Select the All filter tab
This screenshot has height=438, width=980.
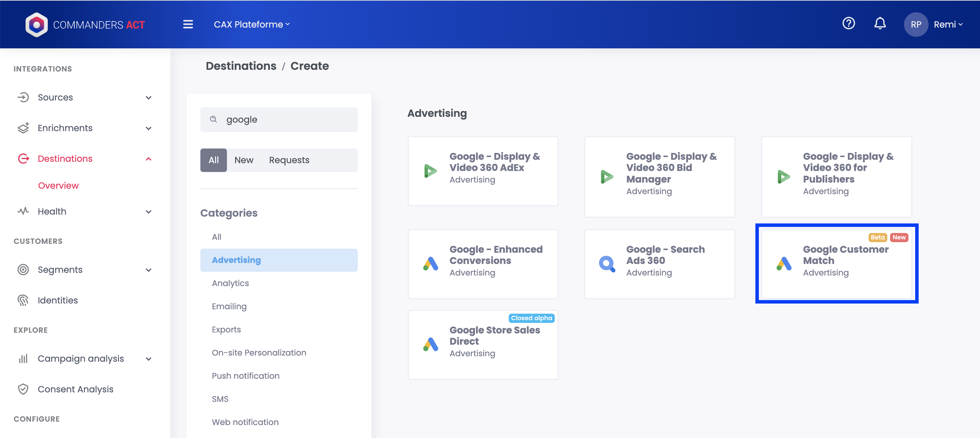(x=213, y=160)
